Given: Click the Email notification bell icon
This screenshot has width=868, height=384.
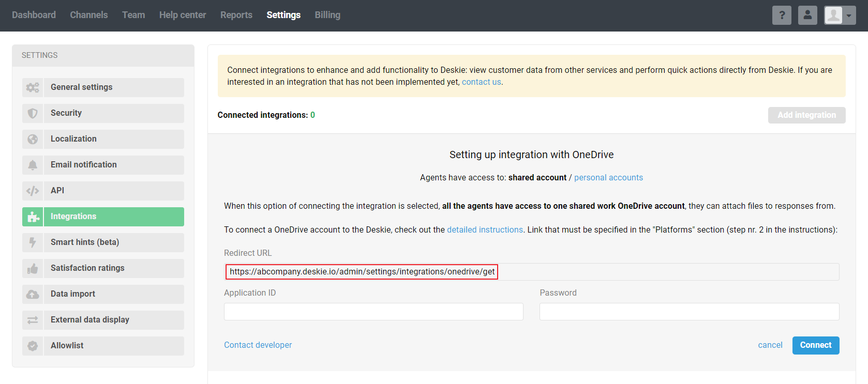Looking at the screenshot, I should (x=33, y=165).
